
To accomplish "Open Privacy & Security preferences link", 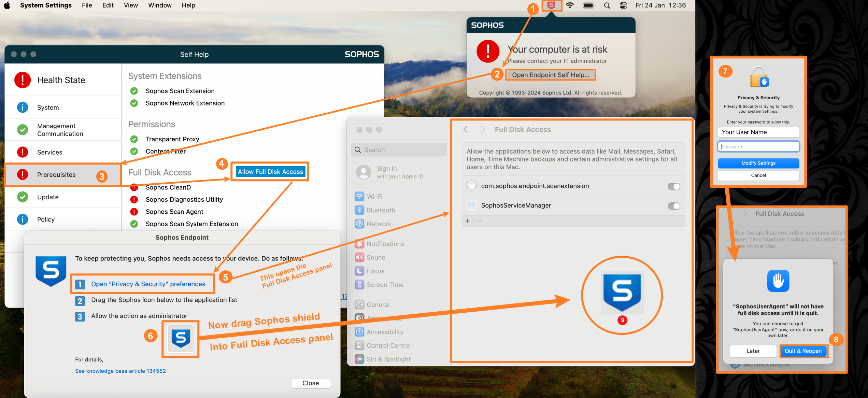I will (x=148, y=284).
